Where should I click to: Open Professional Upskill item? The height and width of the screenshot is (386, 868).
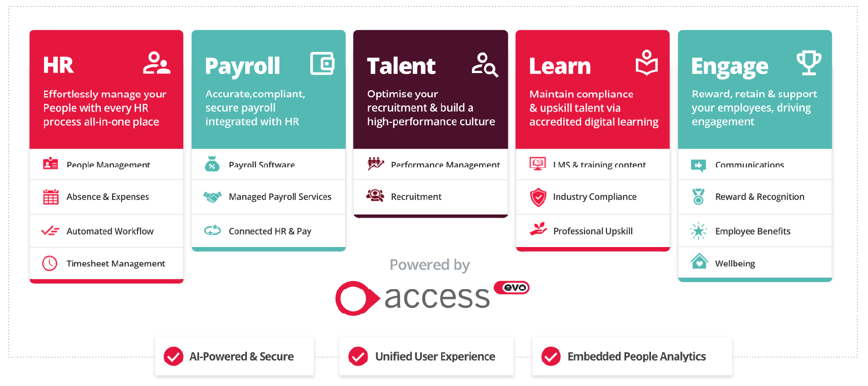click(x=593, y=231)
